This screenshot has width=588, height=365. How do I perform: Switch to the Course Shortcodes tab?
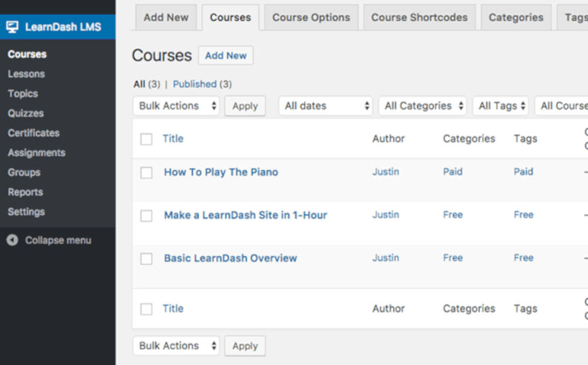pyautogui.click(x=419, y=18)
